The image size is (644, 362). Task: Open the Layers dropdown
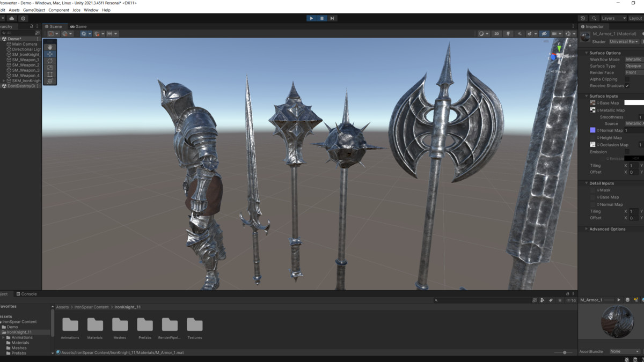point(613,18)
